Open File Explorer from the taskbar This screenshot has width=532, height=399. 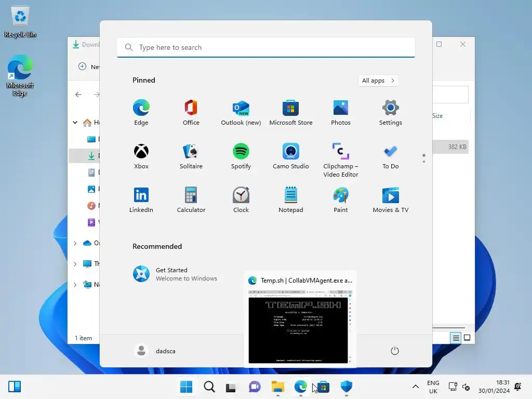pos(278,387)
